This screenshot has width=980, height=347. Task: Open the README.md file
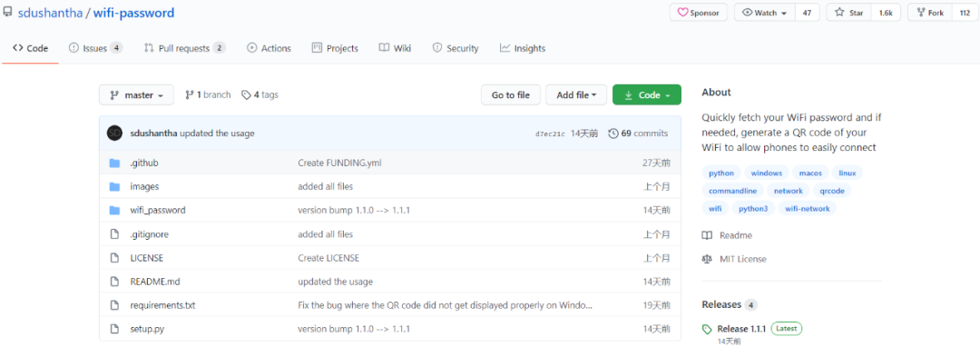[155, 282]
